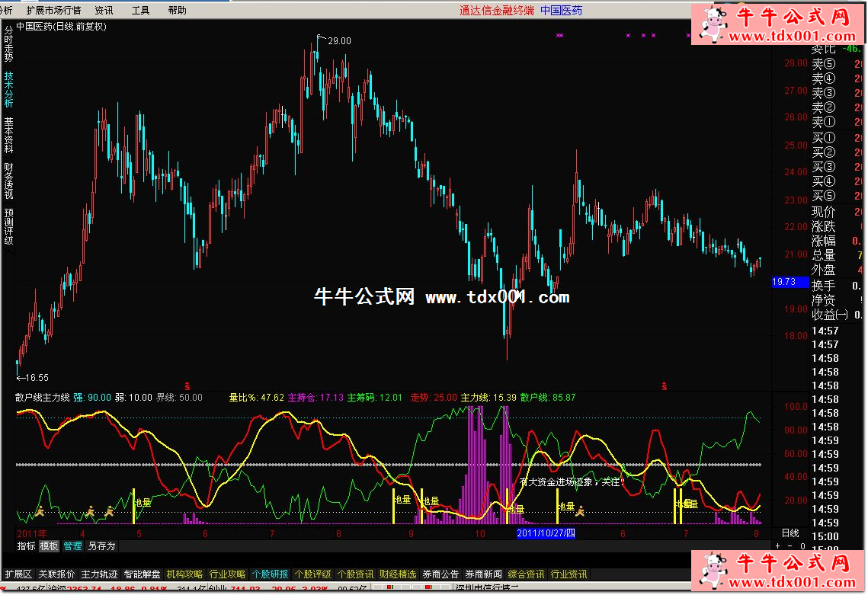The height and width of the screenshot is (595, 868).
Task: Click the plus zoom button under 日线
Action: pos(778,545)
